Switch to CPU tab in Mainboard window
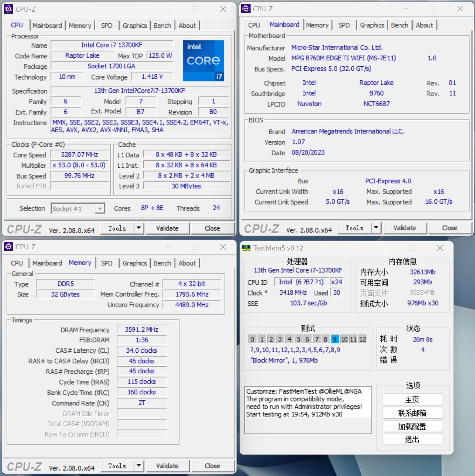475x476 pixels. point(254,25)
